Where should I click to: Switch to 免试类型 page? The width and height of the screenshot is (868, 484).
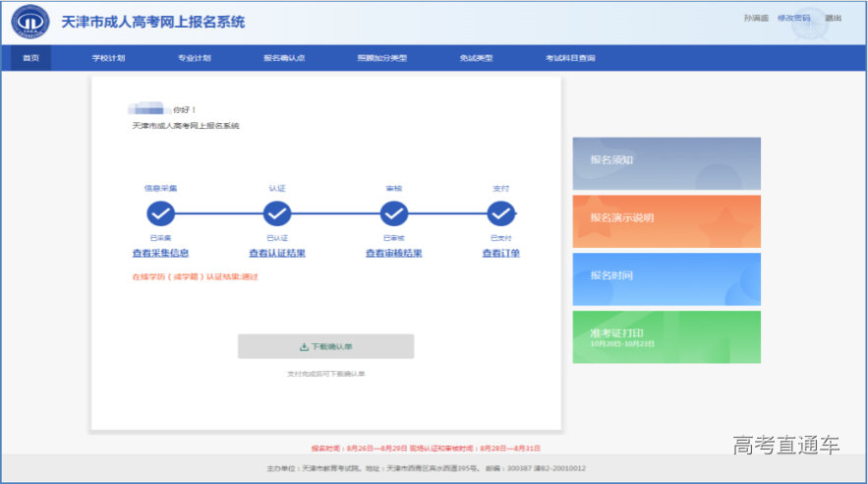pos(476,58)
